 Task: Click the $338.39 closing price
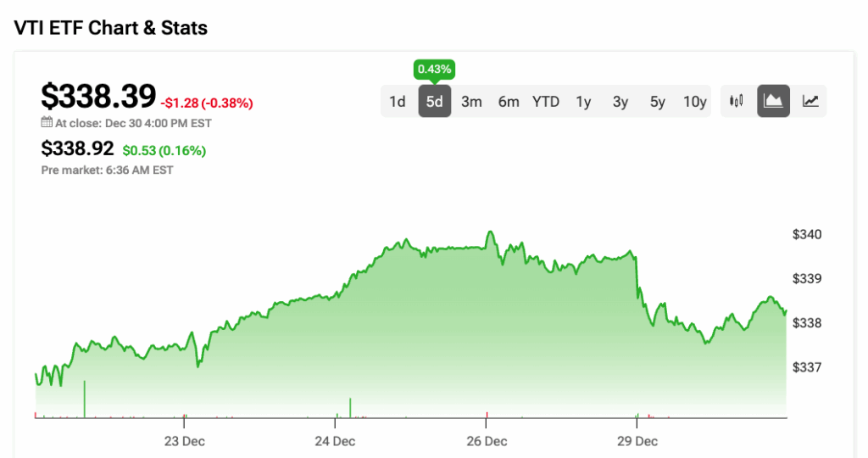[98, 96]
